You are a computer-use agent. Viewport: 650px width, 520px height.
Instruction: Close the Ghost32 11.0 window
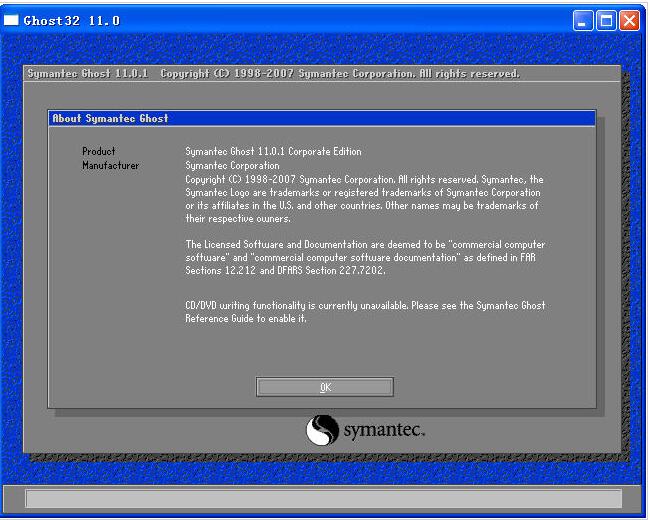tap(629, 20)
